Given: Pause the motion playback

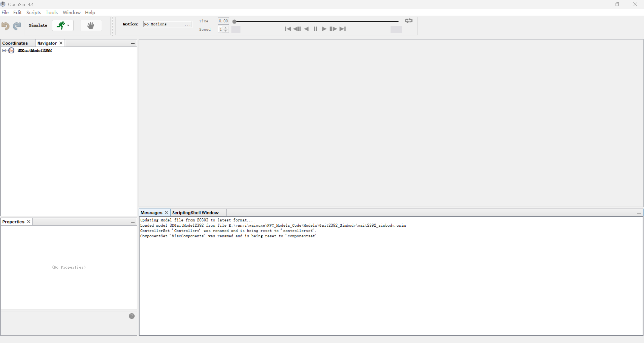Looking at the screenshot, I should 315,29.
